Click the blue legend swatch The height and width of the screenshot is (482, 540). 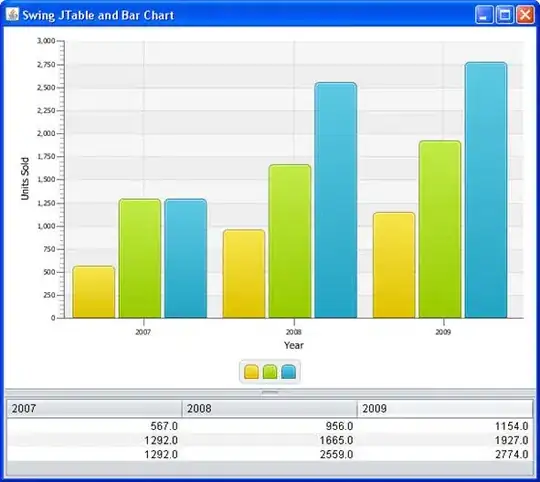(x=288, y=372)
